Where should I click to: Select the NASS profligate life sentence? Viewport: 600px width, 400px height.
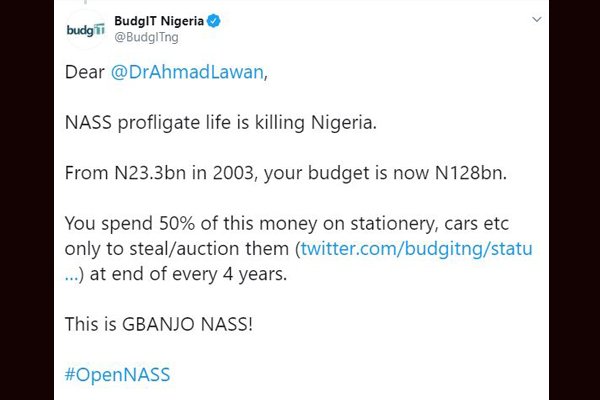(x=221, y=123)
